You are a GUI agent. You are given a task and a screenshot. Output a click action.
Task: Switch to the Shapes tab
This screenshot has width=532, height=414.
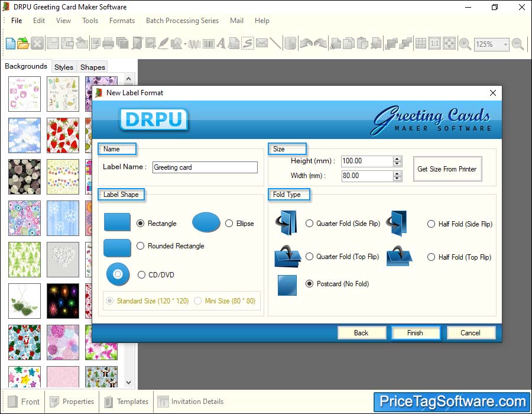tap(93, 67)
